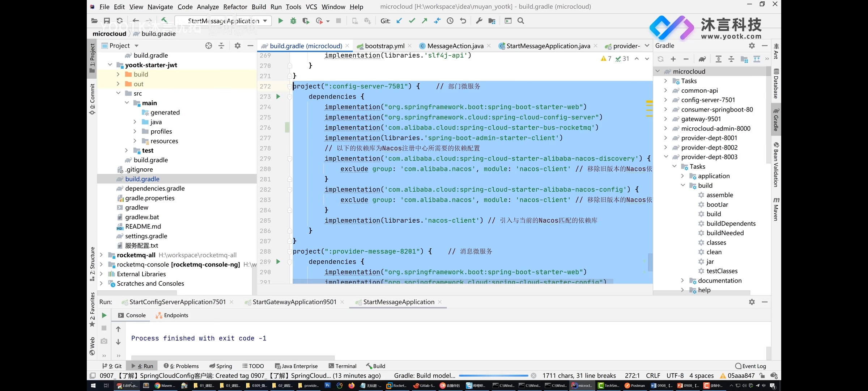Open run configuration dropdown StartMessageApplication
Viewport: 868px width, 391px height.
tap(223, 21)
